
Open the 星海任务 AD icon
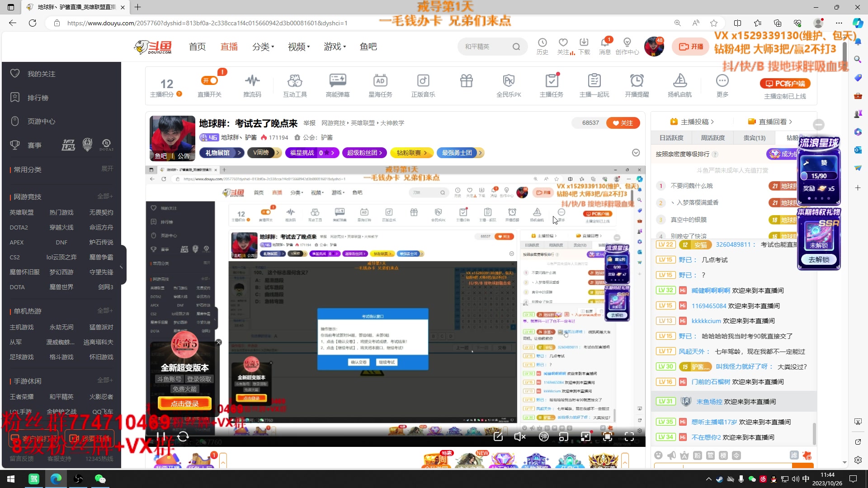click(x=380, y=86)
